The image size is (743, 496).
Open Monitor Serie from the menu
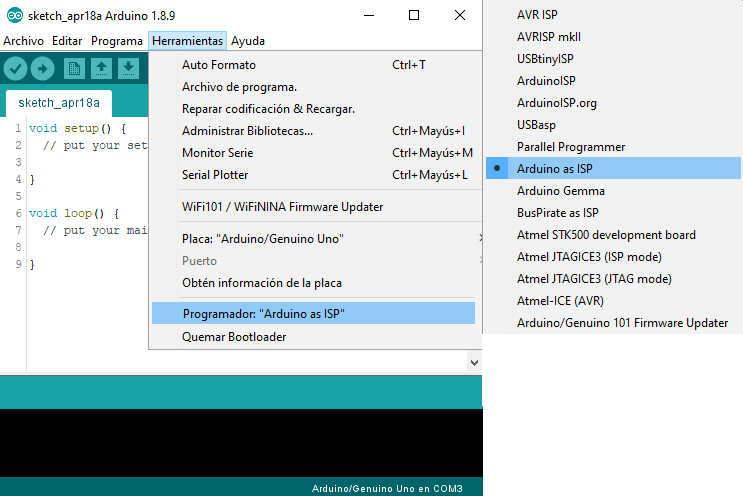[217, 153]
